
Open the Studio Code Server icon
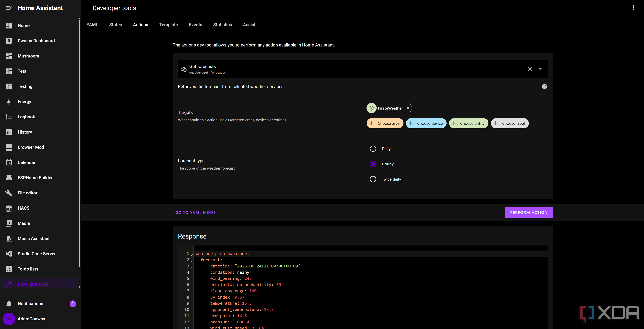(x=9, y=254)
